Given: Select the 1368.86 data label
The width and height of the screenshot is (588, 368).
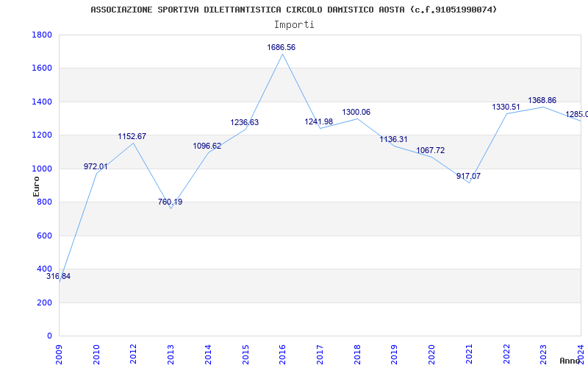Looking at the screenshot, I should pos(542,100).
